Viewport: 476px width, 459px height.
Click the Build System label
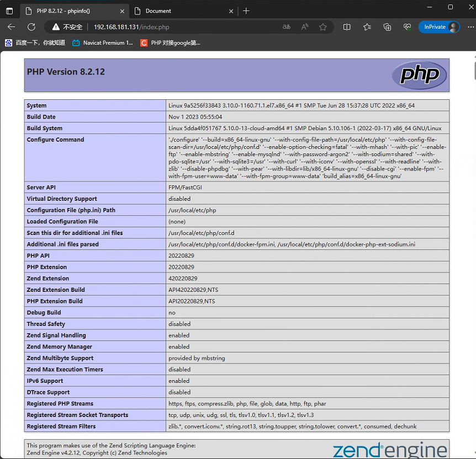click(x=45, y=129)
